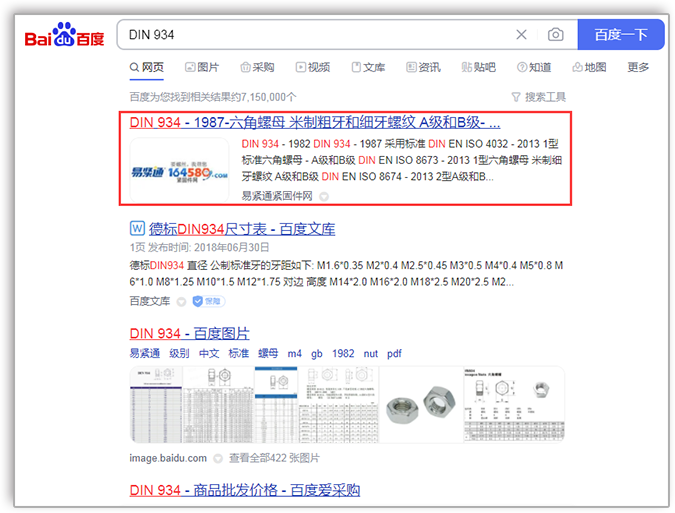Image resolution: width=675 pixels, height=513 pixels.
Task: Click 查看全部422张图片 link
Action: tap(274, 458)
